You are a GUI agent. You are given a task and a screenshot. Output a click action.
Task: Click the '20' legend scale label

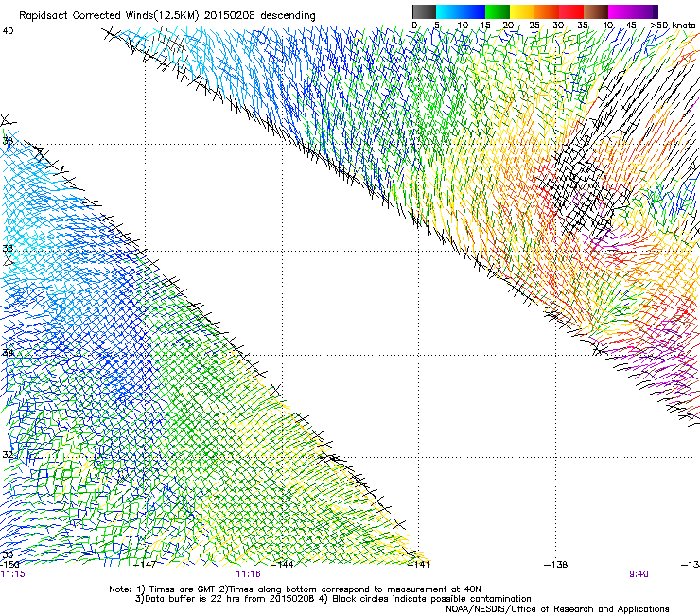(x=508, y=26)
